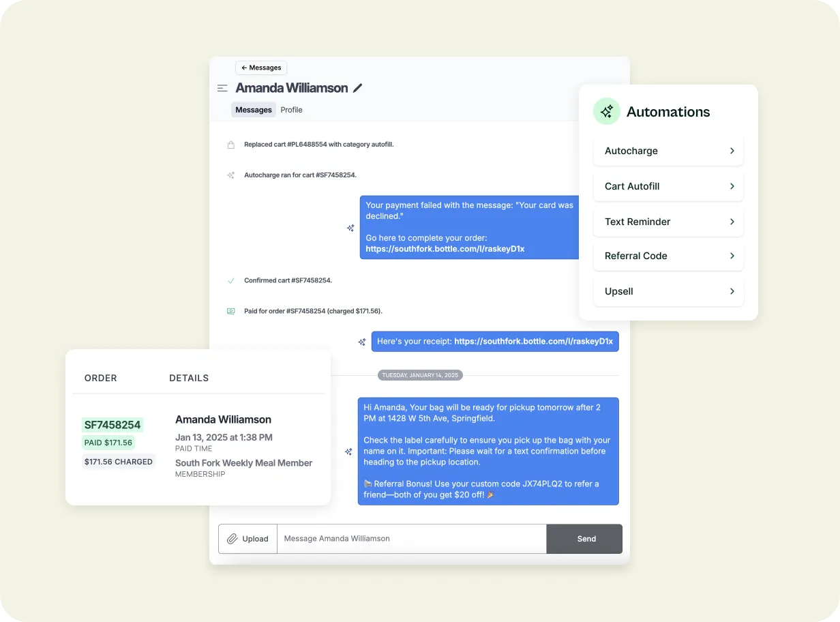Open the Text Reminder automation
840x622 pixels.
click(668, 222)
